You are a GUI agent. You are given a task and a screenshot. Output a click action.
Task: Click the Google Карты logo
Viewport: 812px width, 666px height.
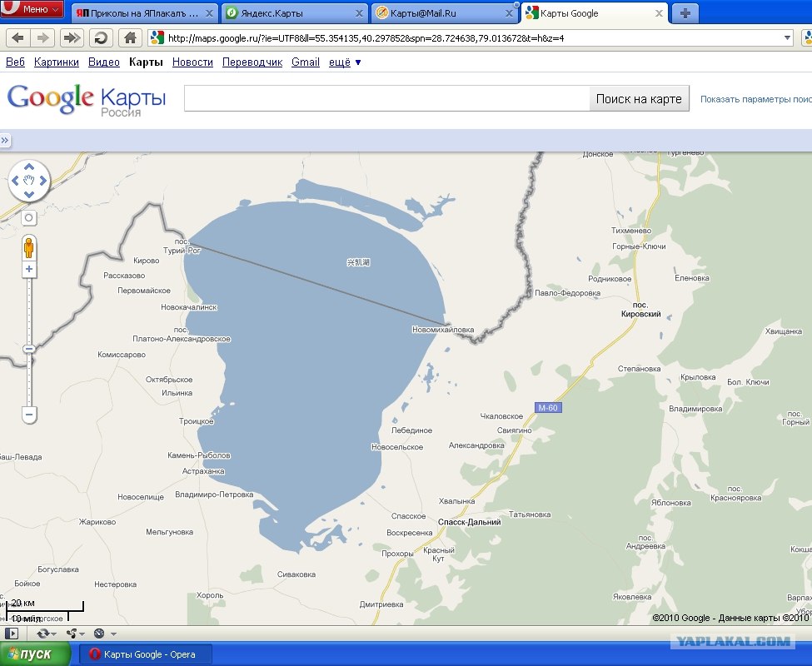pyautogui.click(x=87, y=99)
